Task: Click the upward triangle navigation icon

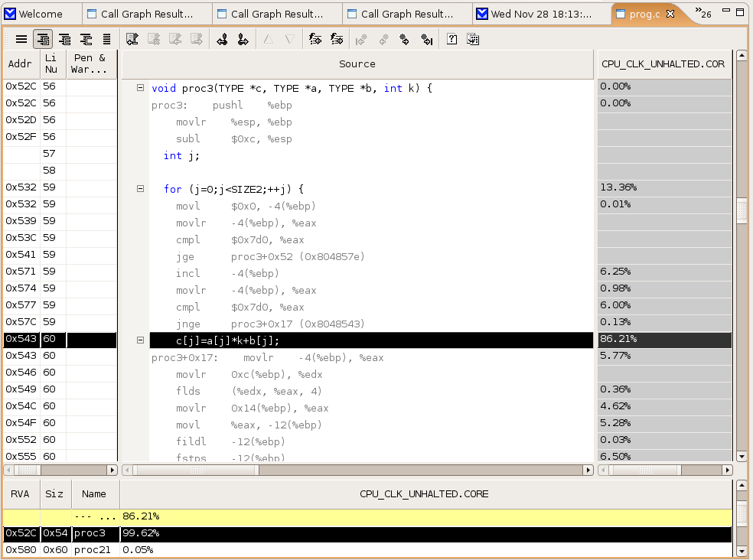Action: point(268,39)
